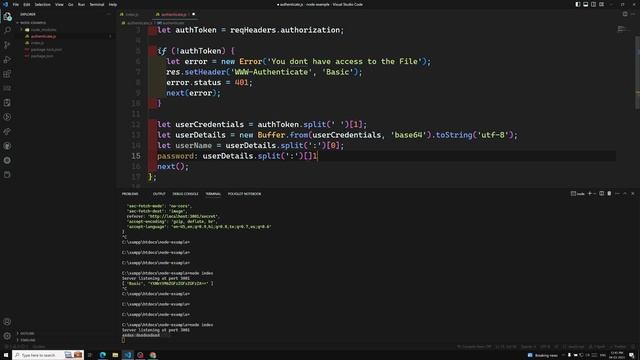Screen dimensions: 640x360
Task: Toggle panel layout icon in title bar
Action: pos(585,4)
